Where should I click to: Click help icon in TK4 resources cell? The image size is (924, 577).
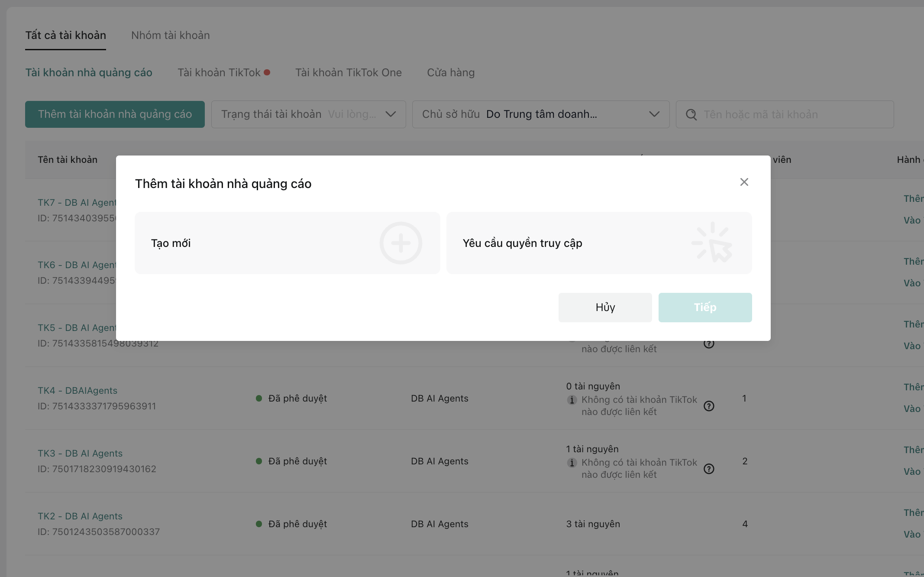click(x=709, y=406)
